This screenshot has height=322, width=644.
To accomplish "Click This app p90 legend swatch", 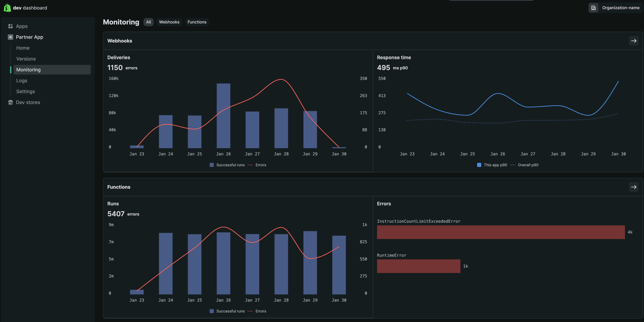I will pyautogui.click(x=479, y=165).
